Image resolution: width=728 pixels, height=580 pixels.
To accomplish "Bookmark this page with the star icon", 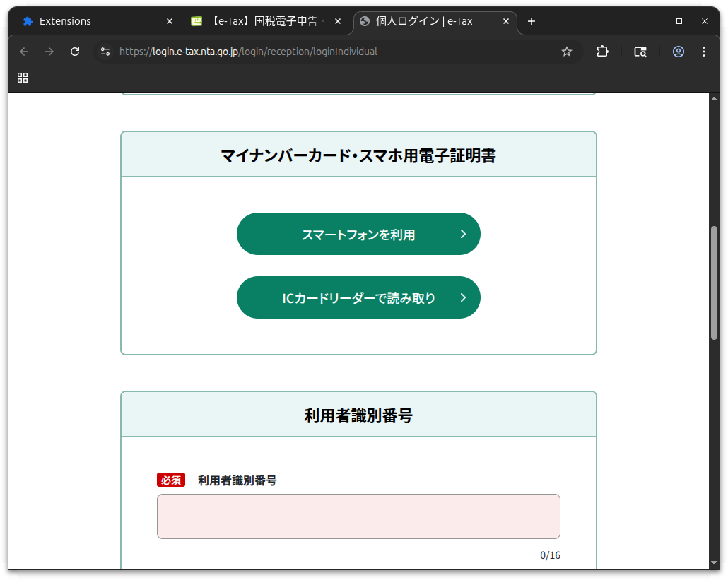I will 566,52.
